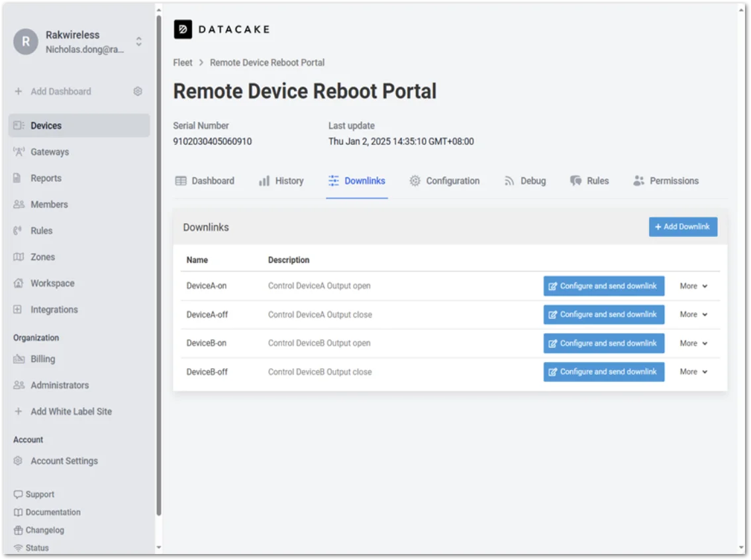Click the Documentation book icon

[18, 512]
